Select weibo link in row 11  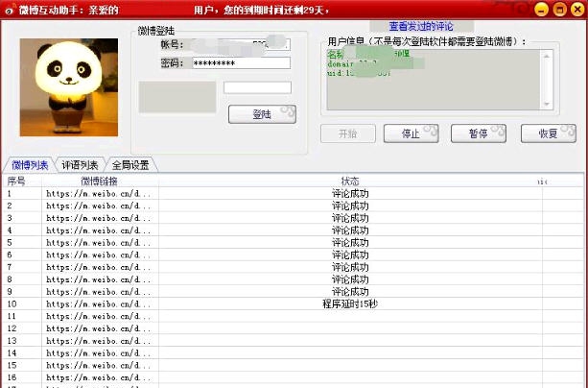(x=99, y=316)
